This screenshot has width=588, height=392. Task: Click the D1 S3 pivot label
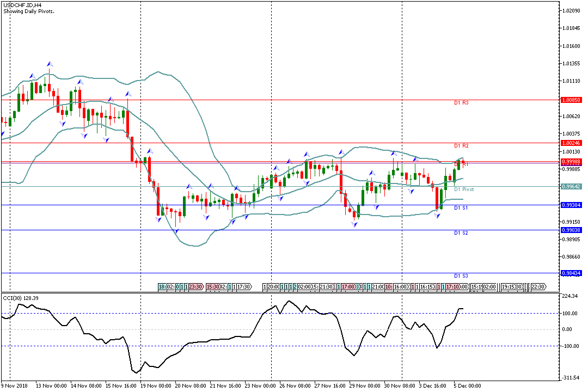[461, 276]
